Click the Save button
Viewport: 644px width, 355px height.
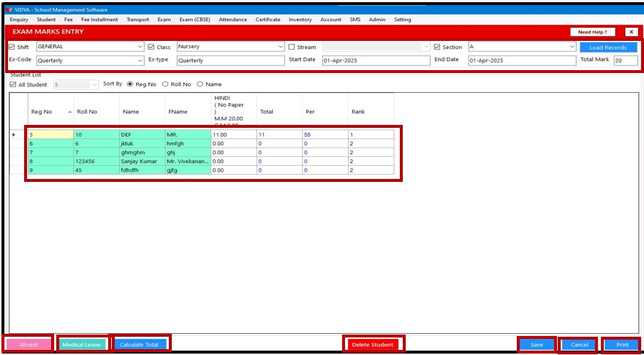(537, 345)
